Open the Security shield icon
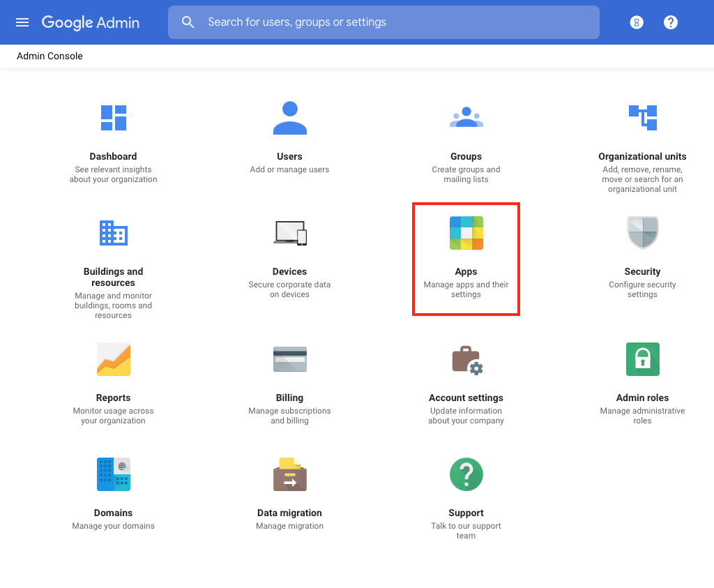Viewport: 714px width, 588px height. click(x=642, y=233)
